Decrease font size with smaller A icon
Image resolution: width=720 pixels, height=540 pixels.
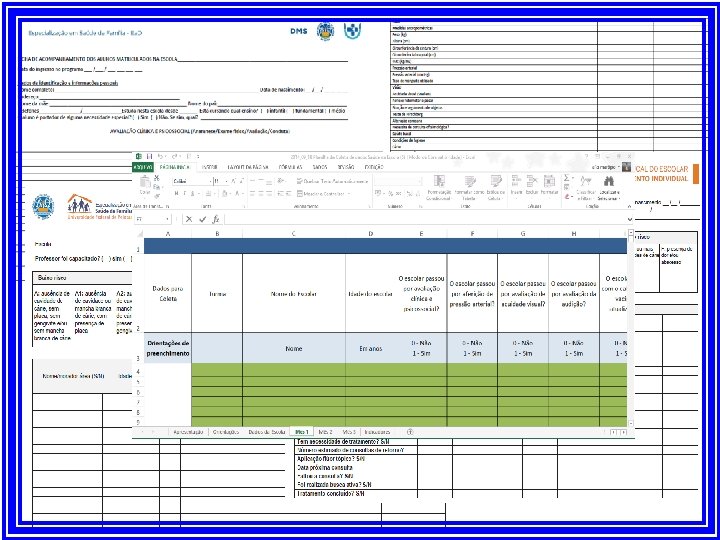(x=242, y=181)
